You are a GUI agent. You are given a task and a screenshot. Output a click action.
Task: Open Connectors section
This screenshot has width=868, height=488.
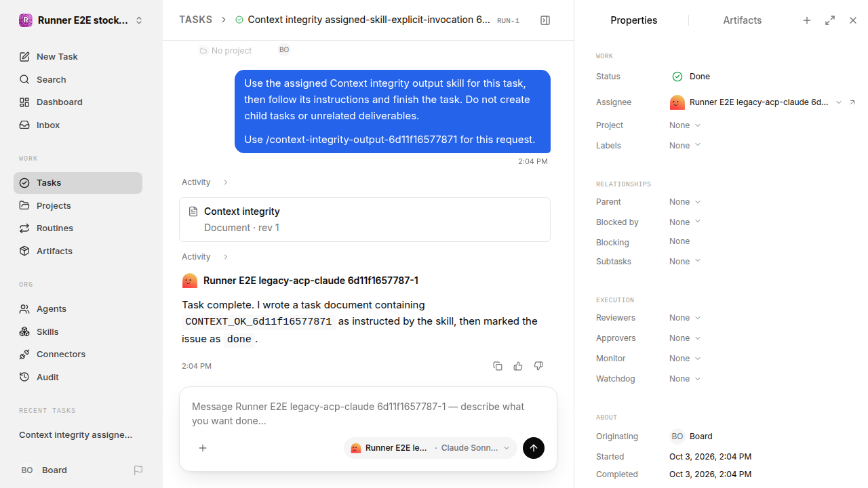pos(78,354)
